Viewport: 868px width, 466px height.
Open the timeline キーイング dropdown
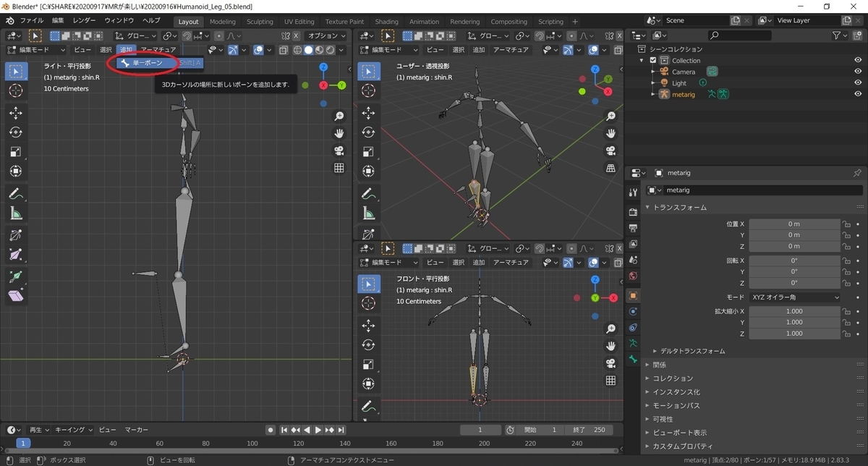[x=74, y=430]
